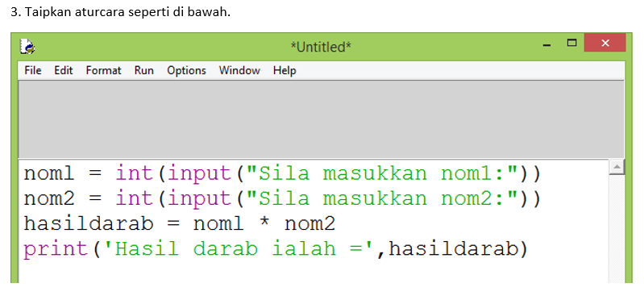The width and height of the screenshot is (644, 300).
Task: Click the string 'Hasil darab ialah ='
Action: tap(239, 249)
